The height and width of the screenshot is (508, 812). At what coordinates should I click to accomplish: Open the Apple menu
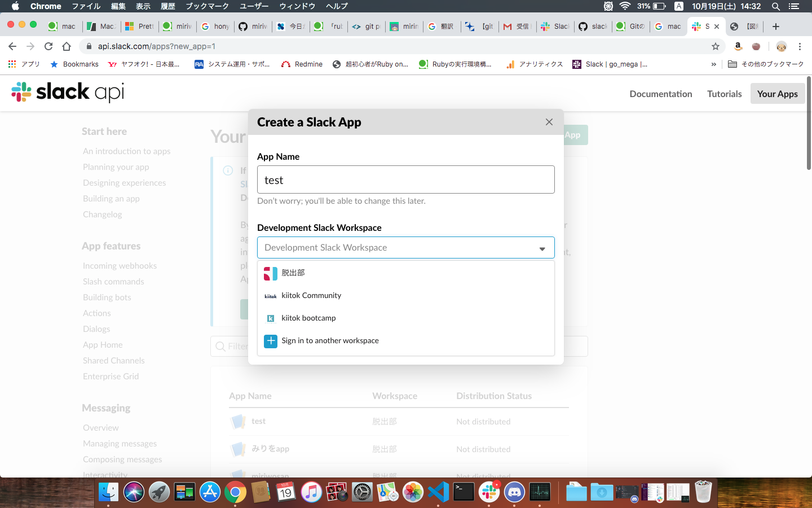(x=15, y=6)
